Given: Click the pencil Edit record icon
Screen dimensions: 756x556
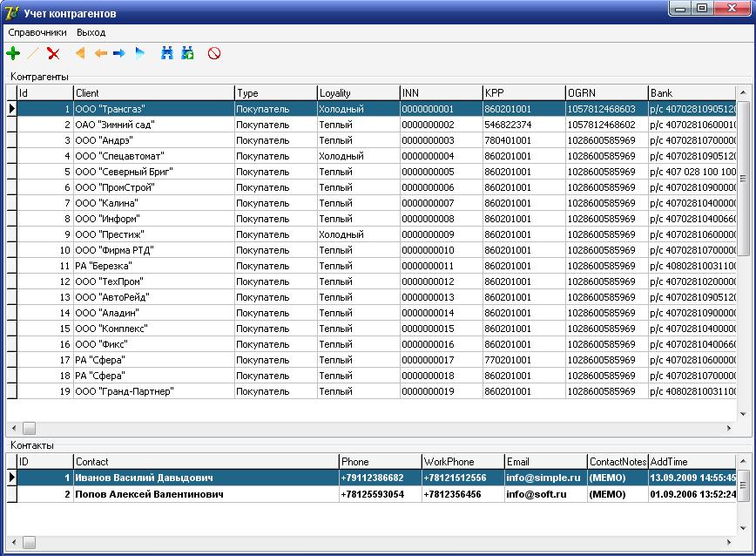Looking at the screenshot, I should pyautogui.click(x=33, y=53).
